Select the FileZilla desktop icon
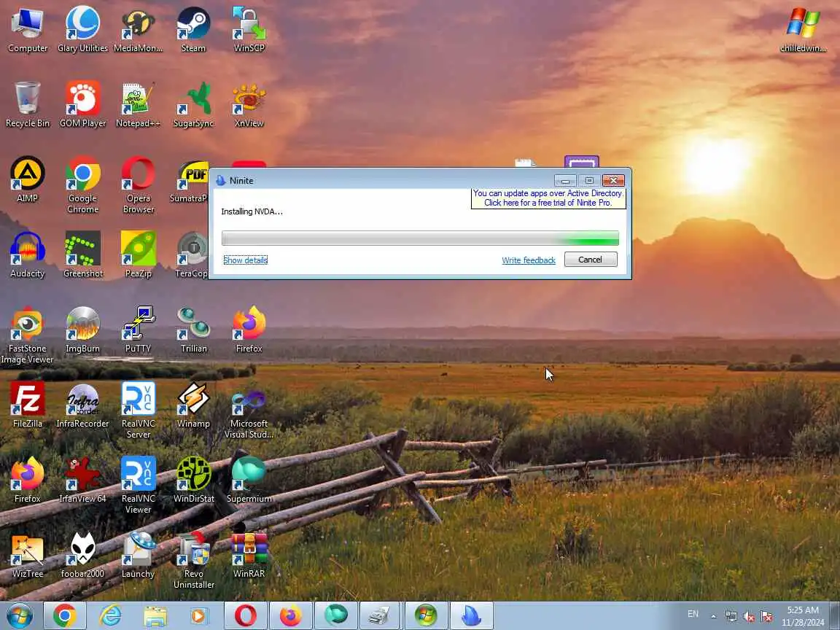 coord(27,405)
